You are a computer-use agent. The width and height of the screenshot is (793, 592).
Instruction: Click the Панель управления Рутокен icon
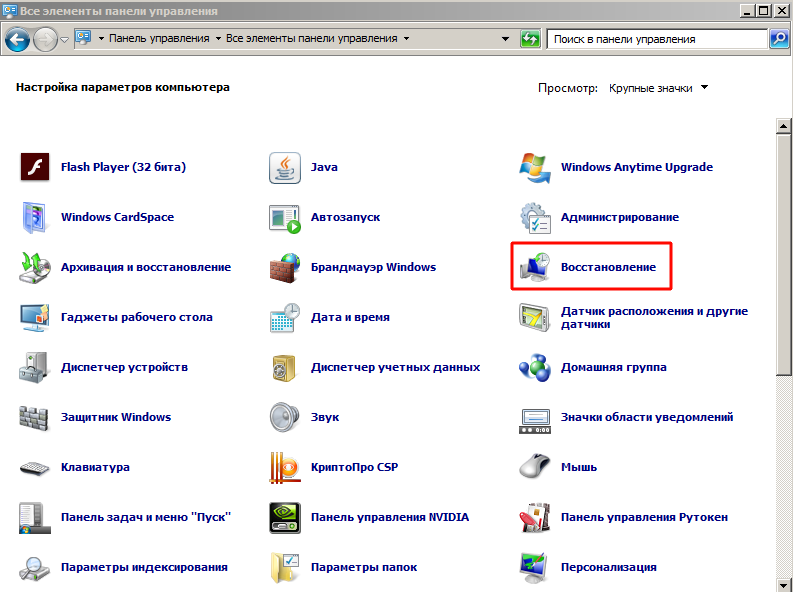(535, 518)
